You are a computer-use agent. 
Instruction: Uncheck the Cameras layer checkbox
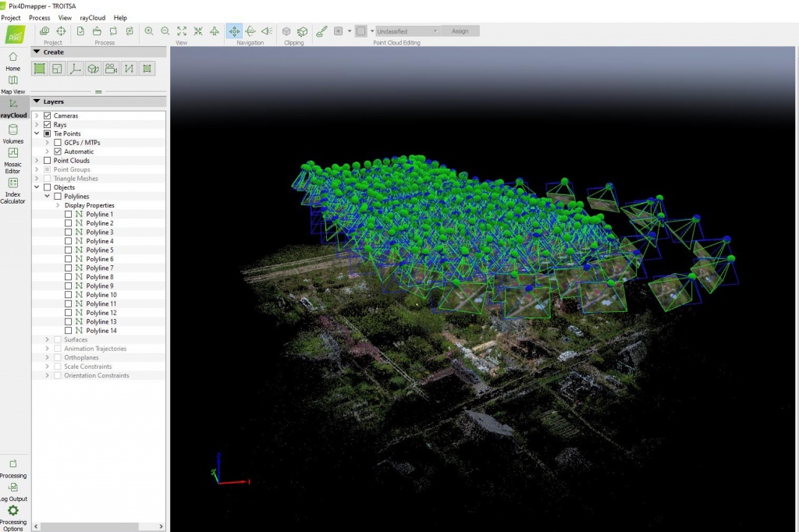coord(48,116)
